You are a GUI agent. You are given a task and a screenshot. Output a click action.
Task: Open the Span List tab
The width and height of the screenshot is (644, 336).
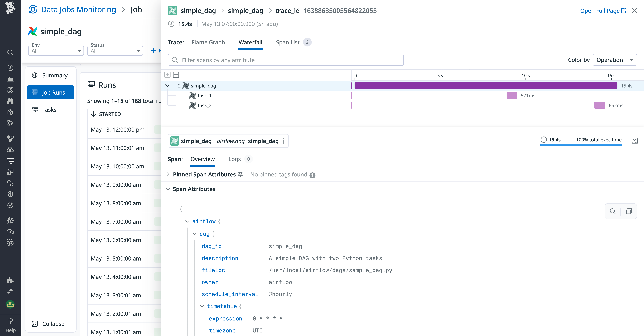pyautogui.click(x=288, y=43)
